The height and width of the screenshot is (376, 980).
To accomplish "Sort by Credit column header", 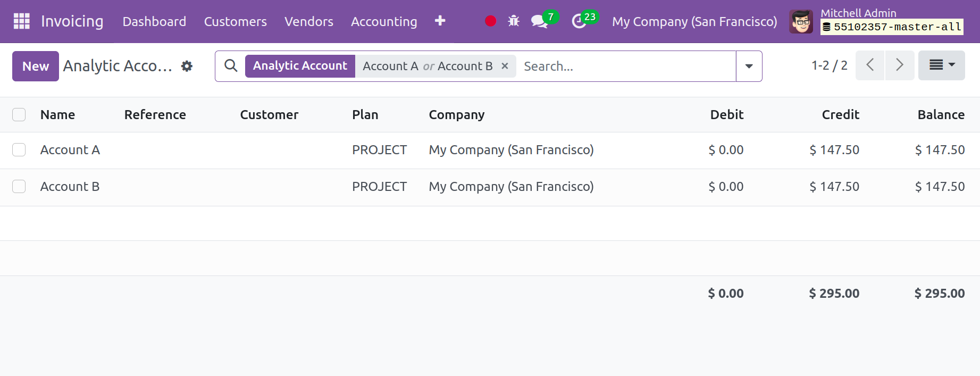I will click(841, 115).
